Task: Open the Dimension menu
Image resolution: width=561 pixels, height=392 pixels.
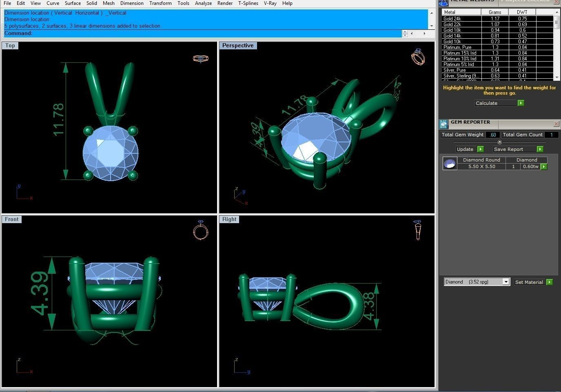Action: click(x=132, y=3)
